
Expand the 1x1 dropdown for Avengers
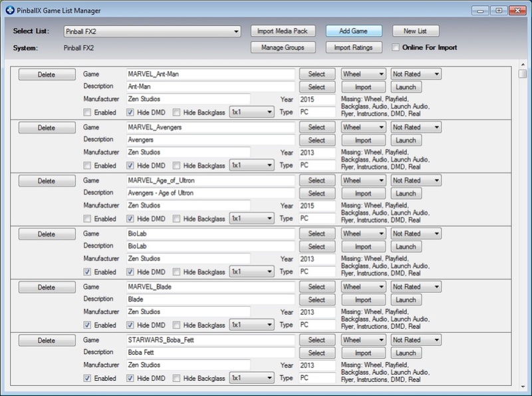tap(252, 166)
